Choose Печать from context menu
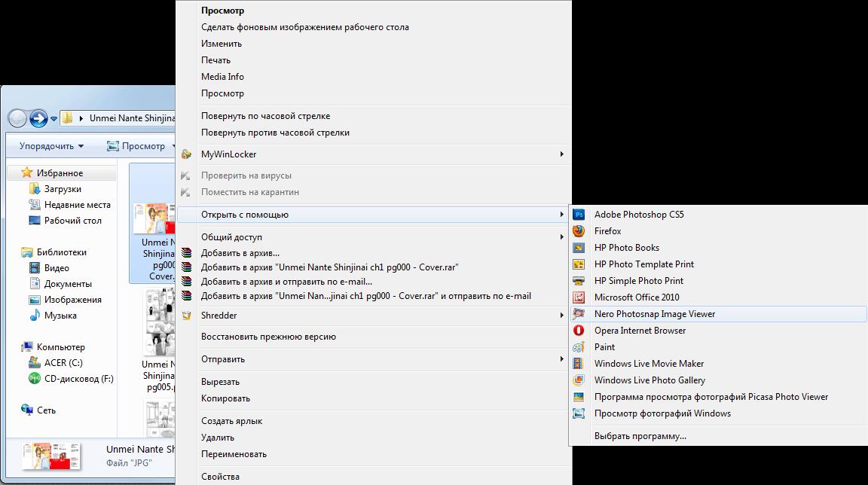The width and height of the screenshot is (868, 485). 374,60
